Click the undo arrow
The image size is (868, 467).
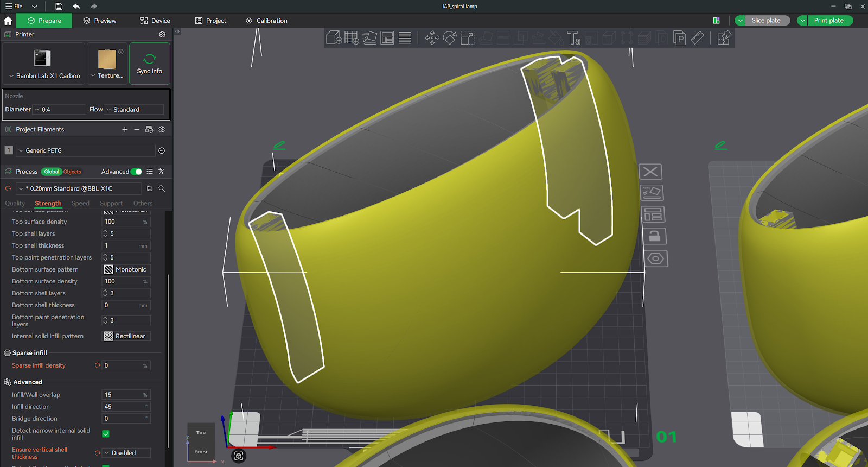(76, 7)
